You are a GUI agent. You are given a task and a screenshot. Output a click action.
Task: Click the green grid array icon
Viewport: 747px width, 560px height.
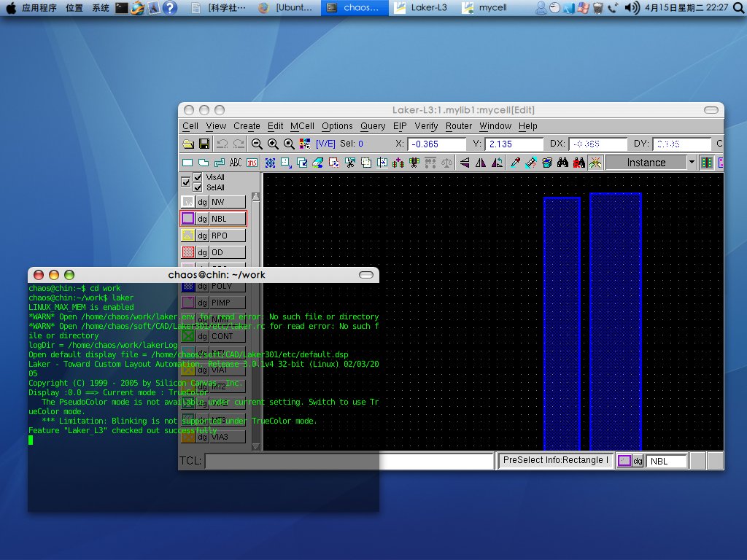[706, 163]
